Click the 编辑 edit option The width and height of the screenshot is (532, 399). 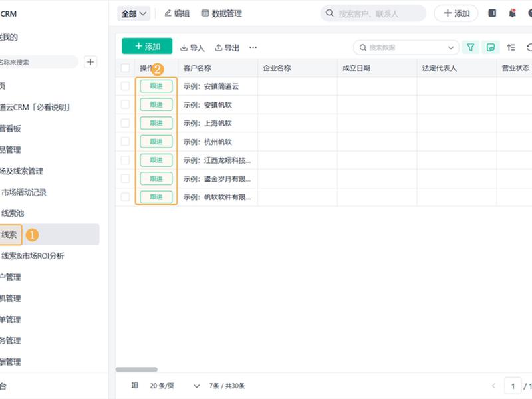177,13
